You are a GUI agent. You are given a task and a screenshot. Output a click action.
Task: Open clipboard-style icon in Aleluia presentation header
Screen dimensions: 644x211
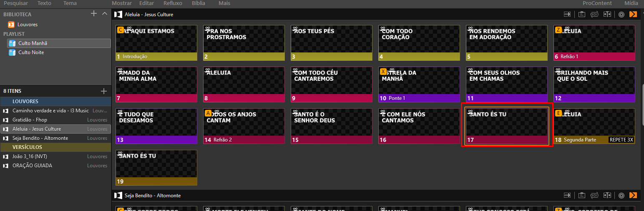pos(582,15)
